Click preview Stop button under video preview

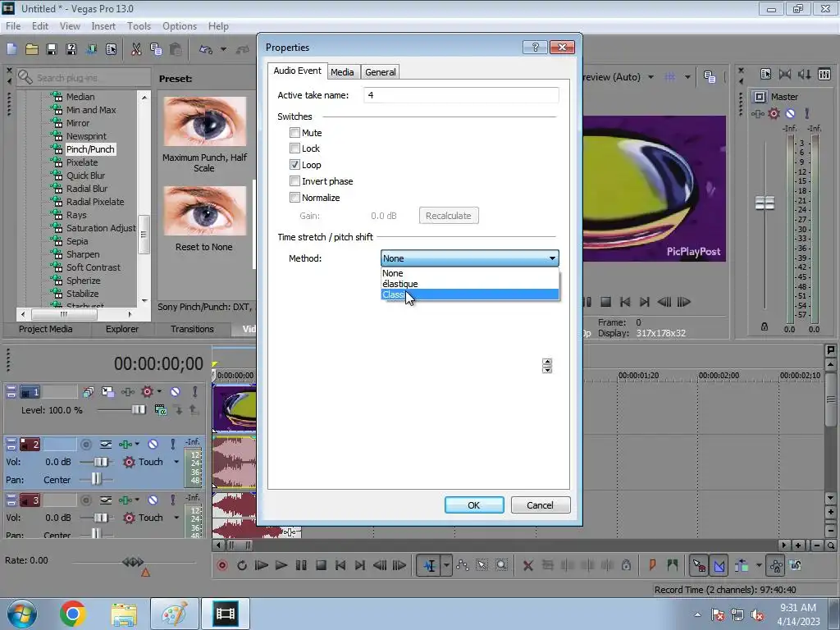tap(605, 302)
